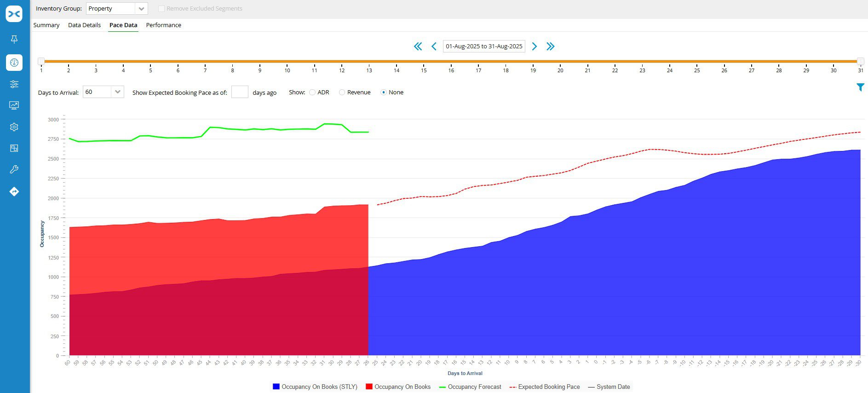Click the pin icon in the sidebar

coord(14,40)
